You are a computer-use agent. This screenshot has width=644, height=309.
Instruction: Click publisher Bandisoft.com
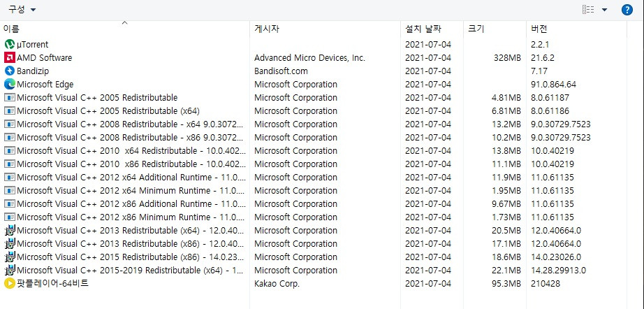pyautogui.click(x=281, y=71)
